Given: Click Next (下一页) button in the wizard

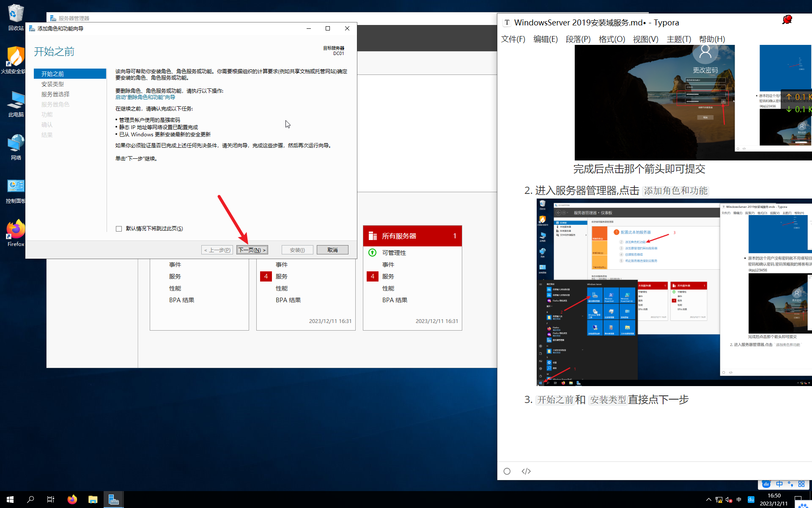Looking at the screenshot, I should click(252, 250).
